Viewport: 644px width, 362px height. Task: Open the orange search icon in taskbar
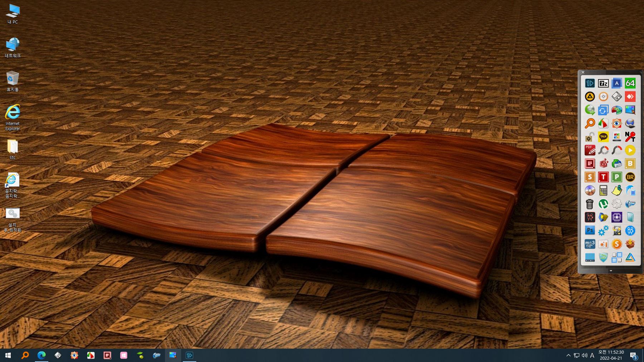(25, 355)
